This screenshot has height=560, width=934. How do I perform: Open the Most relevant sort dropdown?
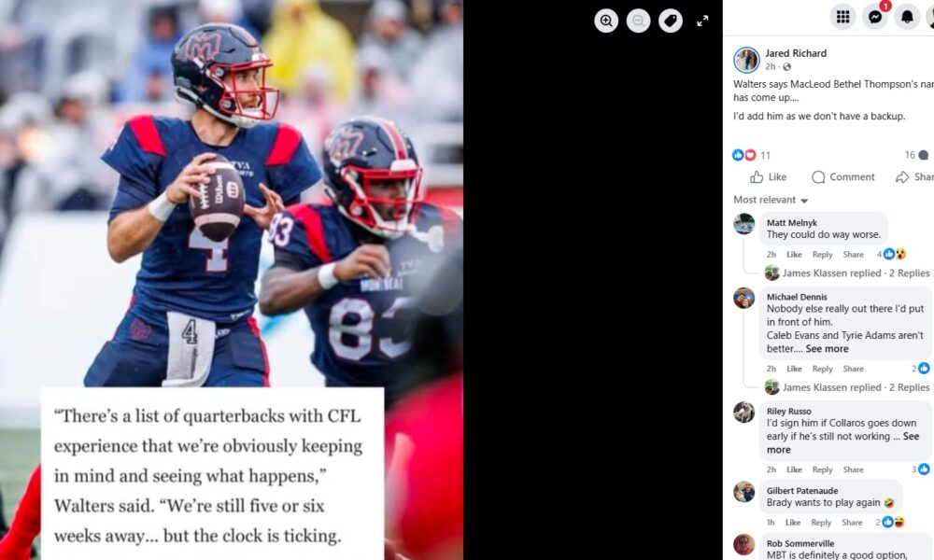coord(771,200)
